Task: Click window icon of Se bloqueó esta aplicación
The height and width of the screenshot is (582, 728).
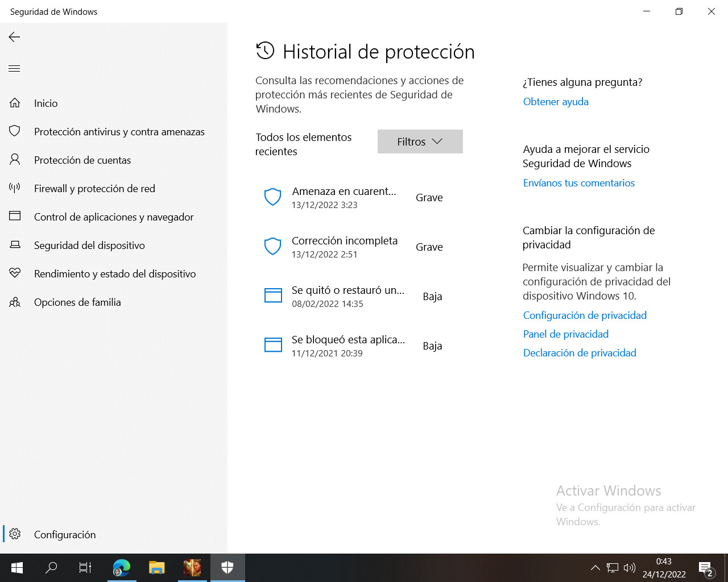Action: 273,345
